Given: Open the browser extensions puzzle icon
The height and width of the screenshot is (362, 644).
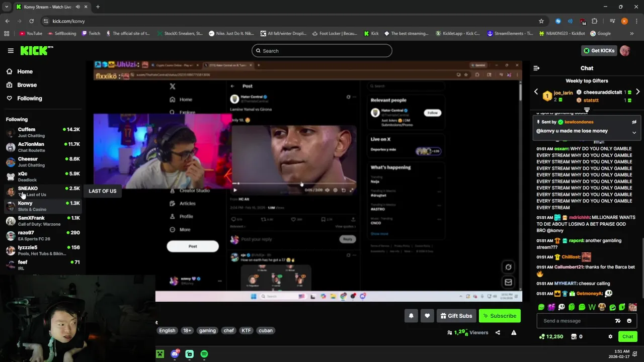Looking at the screenshot, I should (x=595, y=21).
